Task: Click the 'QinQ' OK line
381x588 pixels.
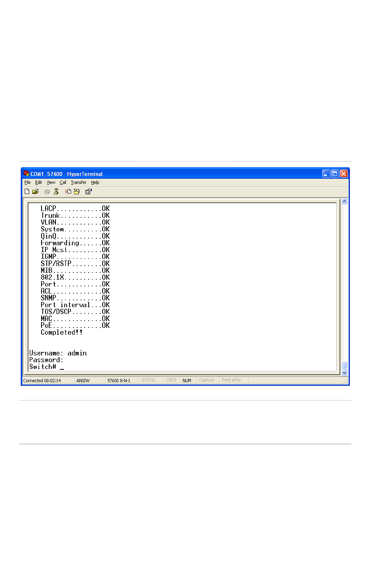Action: [75, 236]
